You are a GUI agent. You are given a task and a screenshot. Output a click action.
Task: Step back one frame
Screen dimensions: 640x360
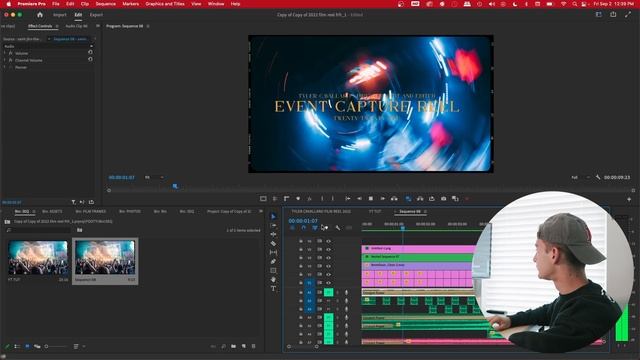point(359,199)
